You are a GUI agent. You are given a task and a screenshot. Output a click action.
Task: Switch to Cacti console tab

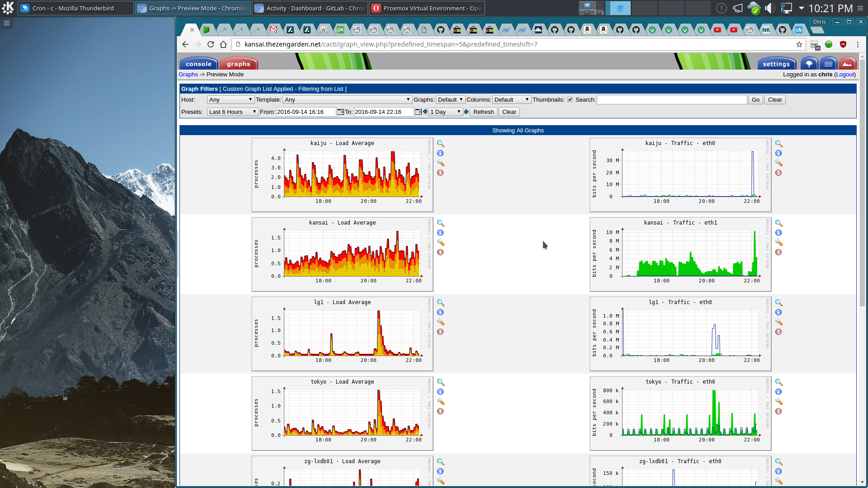[198, 64]
